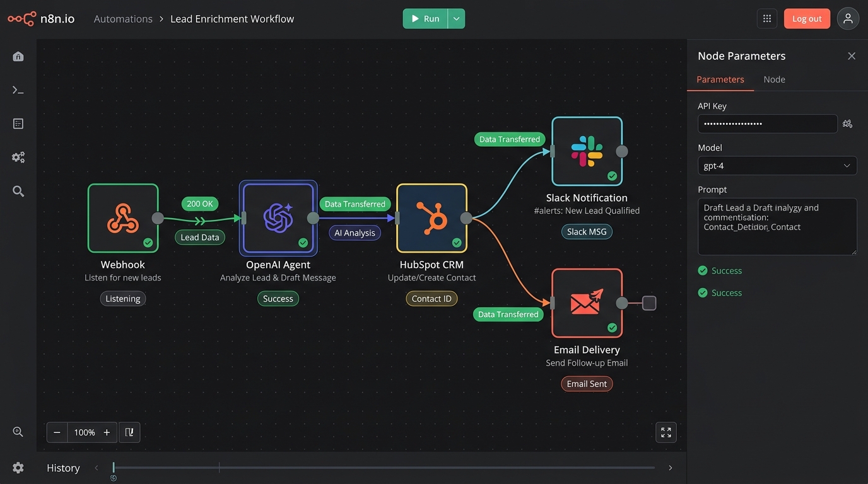
Task: Select the HubSpot CRM node
Action: pyautogui.click(x=431, y=218)
